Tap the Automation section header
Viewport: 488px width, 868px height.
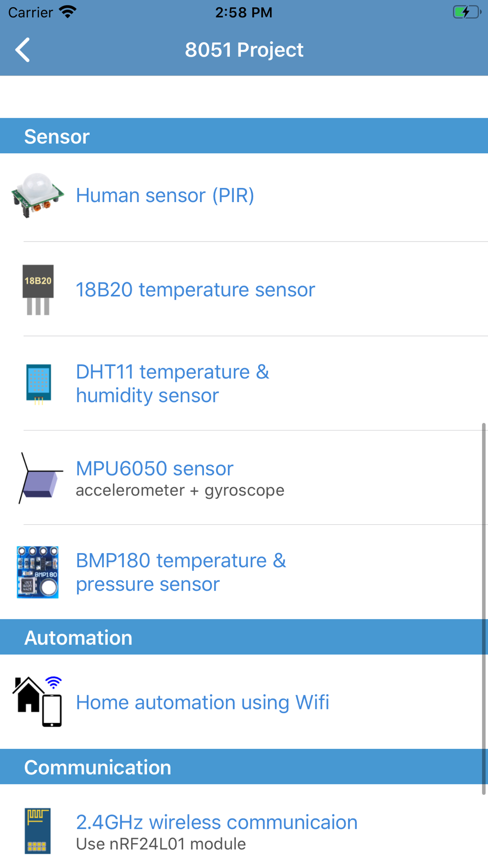[x=244, y=637]
